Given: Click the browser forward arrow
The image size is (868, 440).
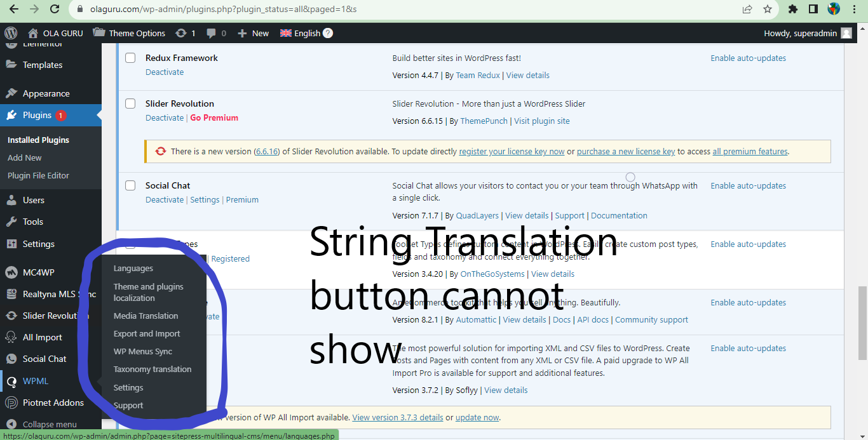Looking at the screenshot, I should [x=34, y=9].
